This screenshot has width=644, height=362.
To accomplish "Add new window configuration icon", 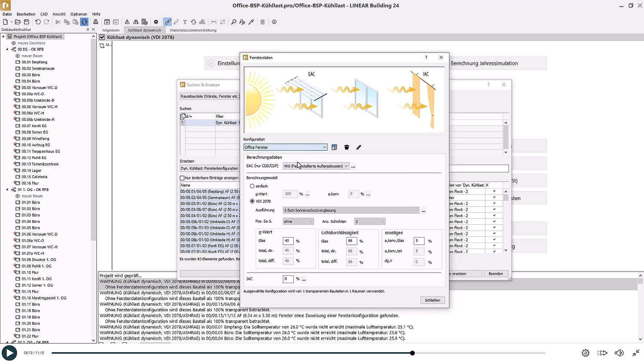I will click(x=334, y=147).
